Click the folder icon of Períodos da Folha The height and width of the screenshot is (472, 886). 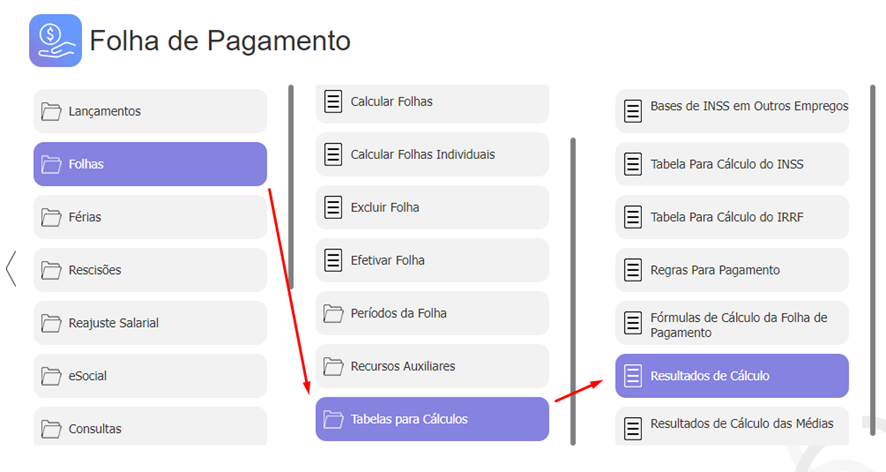click(333, 313)
